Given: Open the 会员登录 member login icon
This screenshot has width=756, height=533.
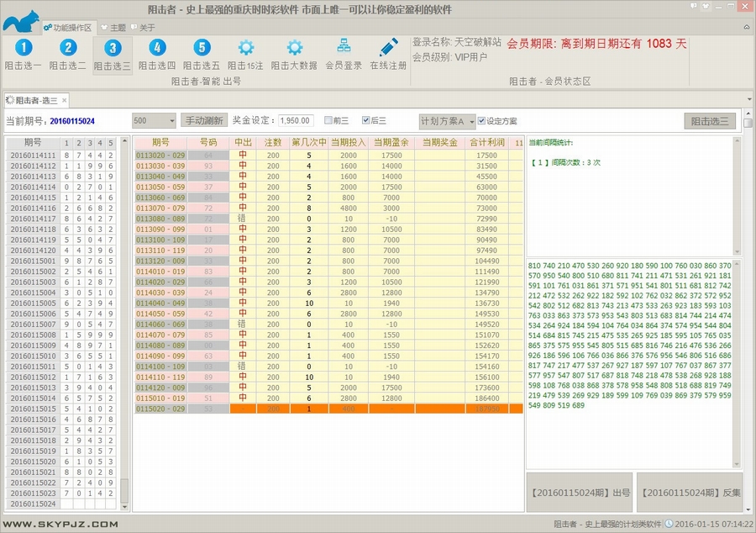Looking at the screenshot, I should pyautogui.click(x=344, y=49).
